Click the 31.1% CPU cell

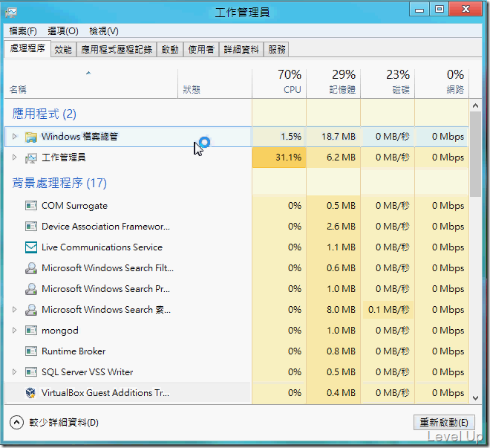pos(278,158)
